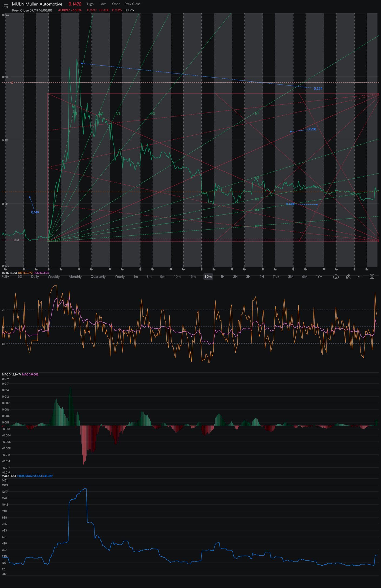
Task: Select the 0.294 trend line label
Action: point(318,89)
